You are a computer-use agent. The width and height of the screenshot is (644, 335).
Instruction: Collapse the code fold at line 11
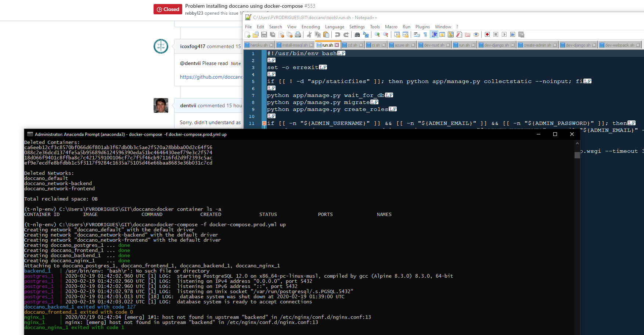click(x=264, y=123)
